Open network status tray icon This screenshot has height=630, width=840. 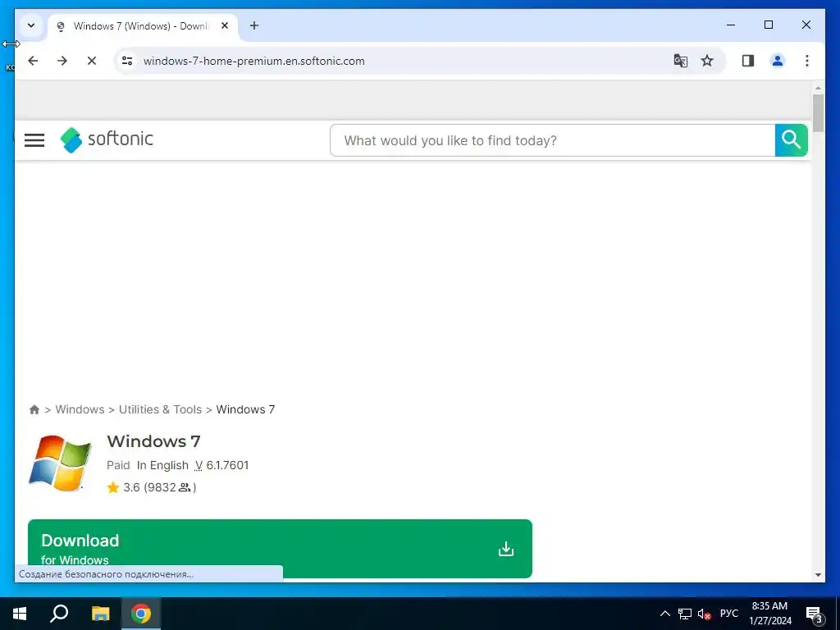click(685, 614)
